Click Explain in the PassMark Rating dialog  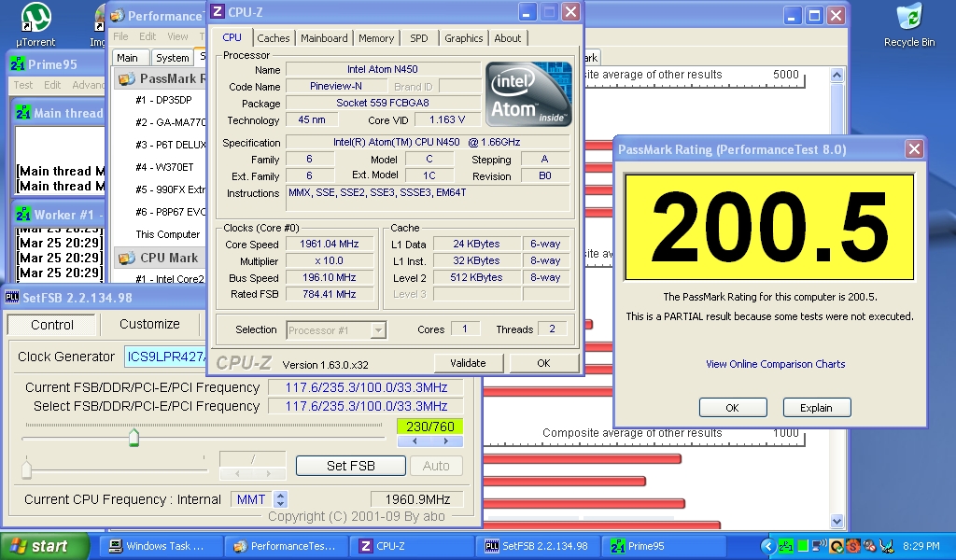816,408
